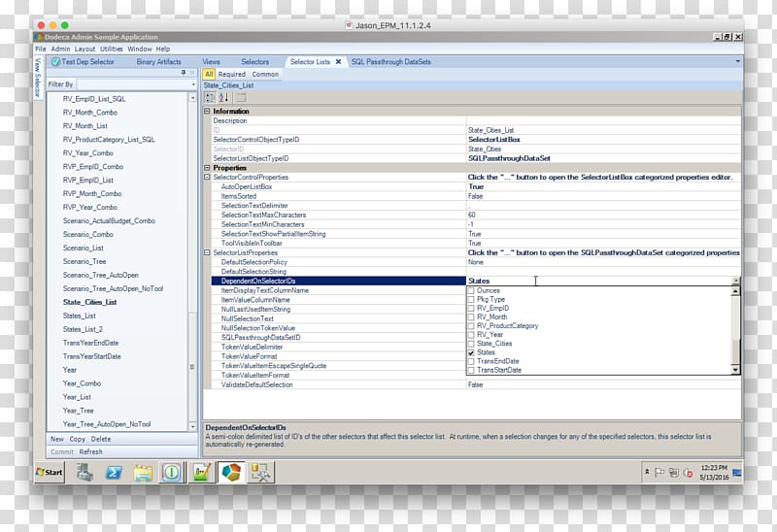777x532 pixels.
Task: Select the Categorized view icon in property grid
Action: click(x=210, y=98)
